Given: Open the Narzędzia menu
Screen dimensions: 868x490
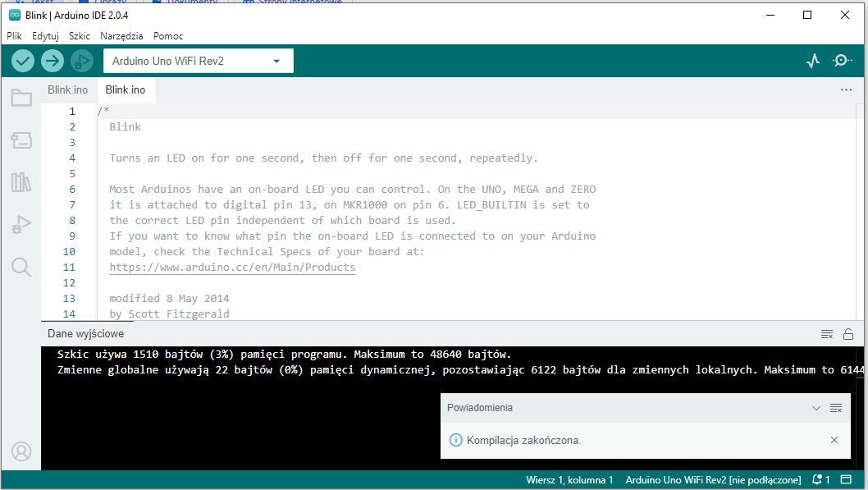Looking at the screenshot, I should tap(121, 35).
